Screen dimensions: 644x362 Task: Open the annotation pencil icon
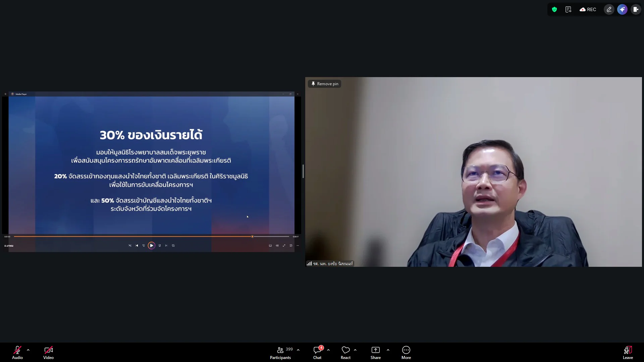pos(609,9)
